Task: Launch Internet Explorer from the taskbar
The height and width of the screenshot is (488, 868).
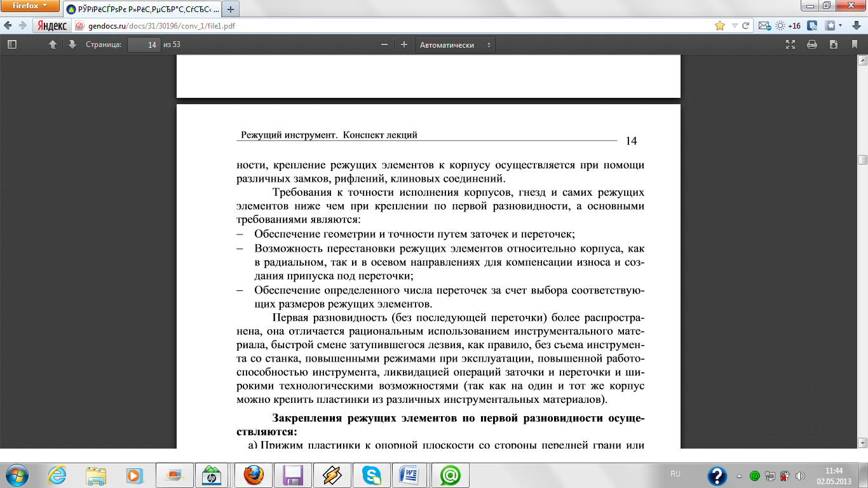Action: pyautogui.click(x=58, y=475)
